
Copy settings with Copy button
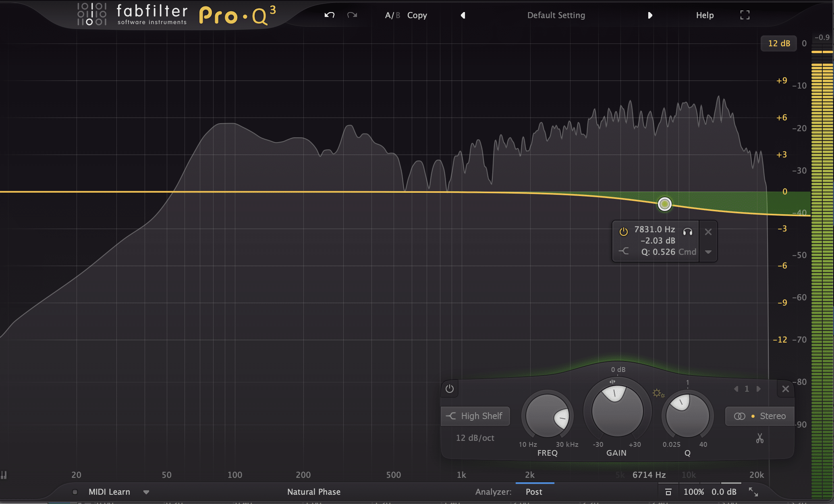417,15
